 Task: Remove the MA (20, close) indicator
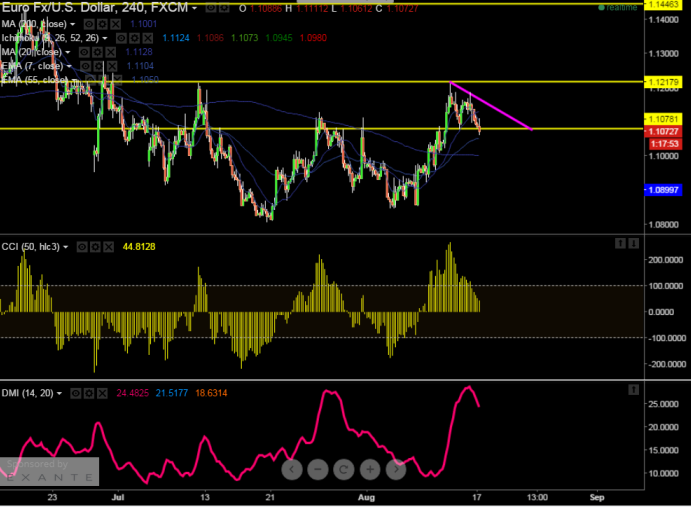[x=111, y=52]
